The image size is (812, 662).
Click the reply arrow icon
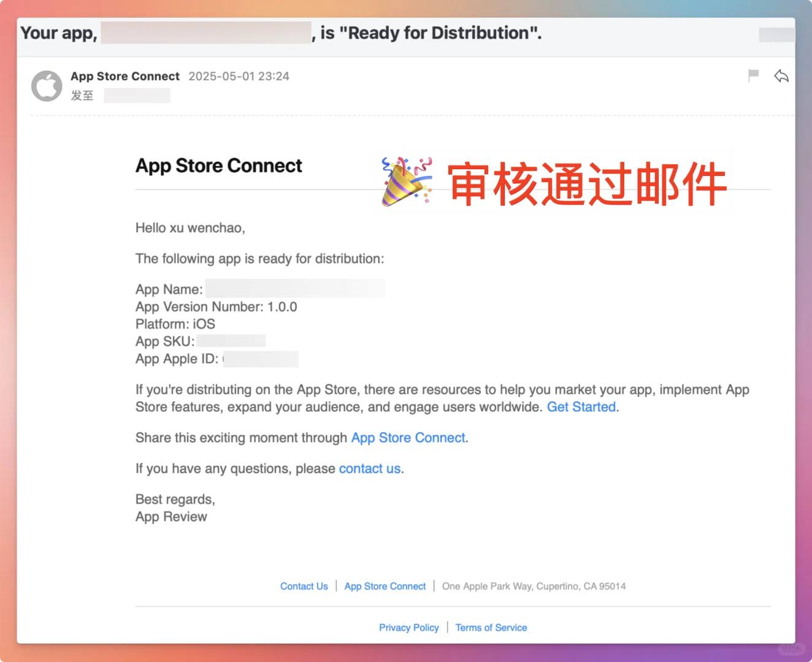point(781,75)
